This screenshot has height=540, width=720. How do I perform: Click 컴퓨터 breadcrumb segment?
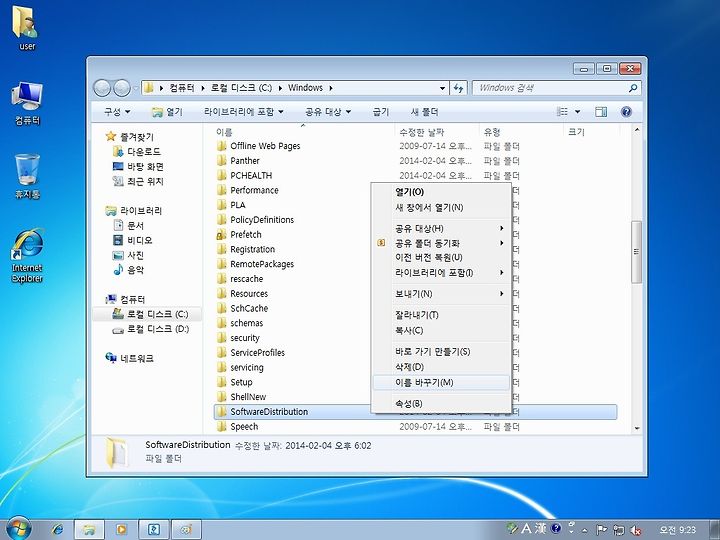tap(182, 88)
